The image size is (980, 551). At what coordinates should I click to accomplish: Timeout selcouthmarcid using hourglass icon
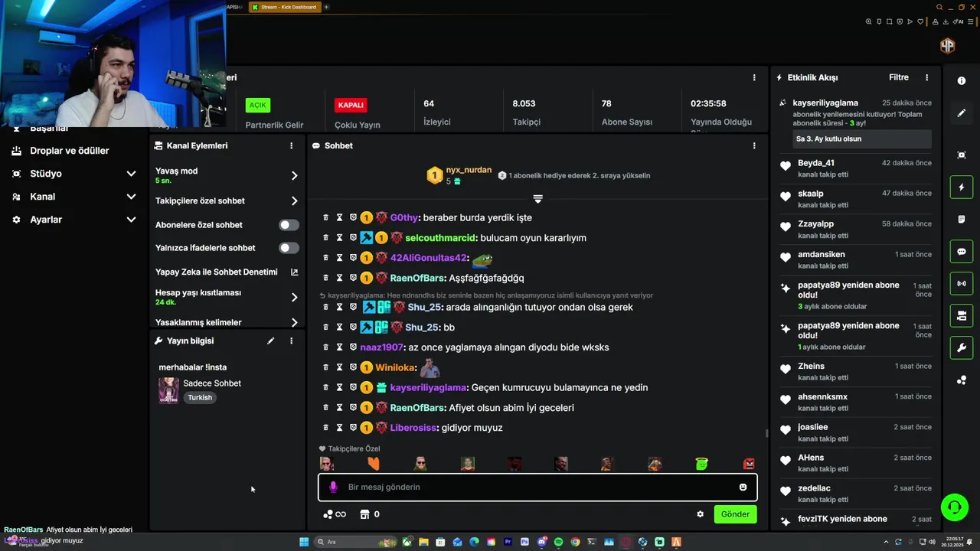(x=339, y=238)
